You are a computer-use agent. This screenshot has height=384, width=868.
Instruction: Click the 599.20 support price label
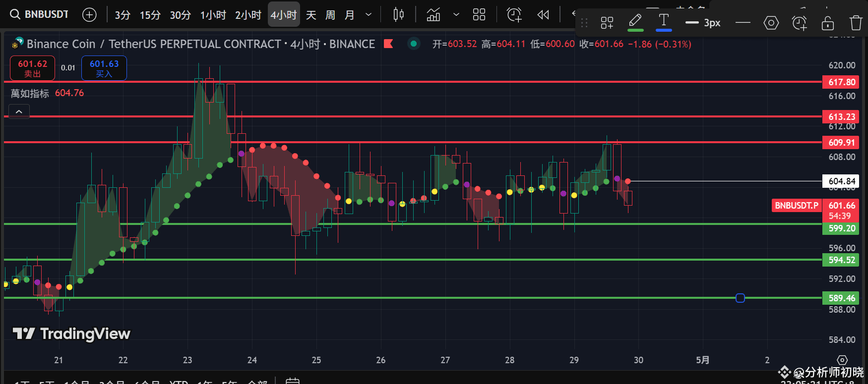(842, 228)
